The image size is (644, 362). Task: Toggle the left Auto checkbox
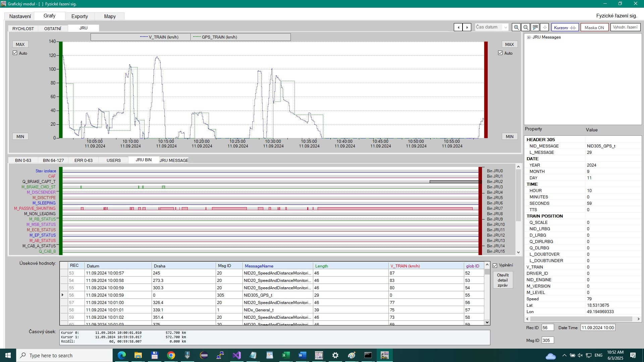[15, 53]
